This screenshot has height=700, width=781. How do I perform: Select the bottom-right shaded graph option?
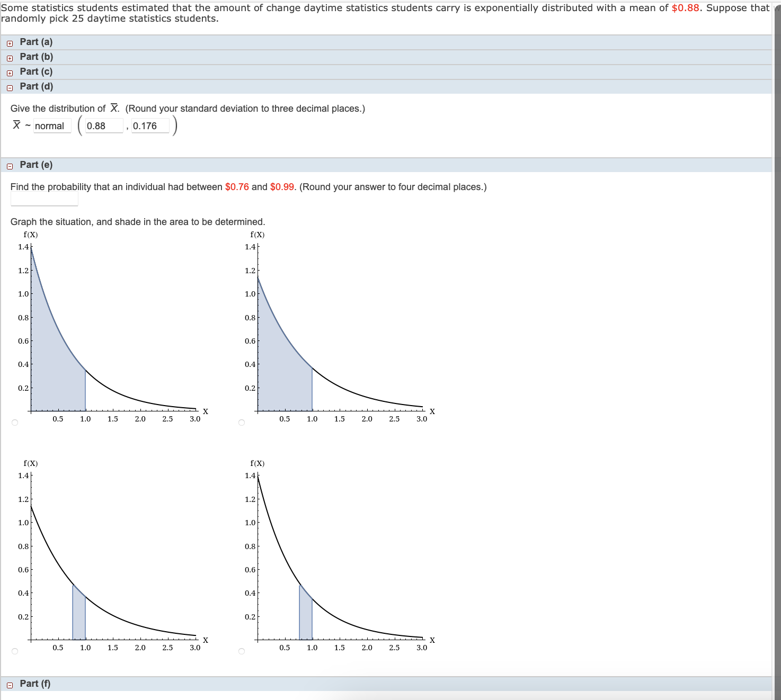click(241, 651)
